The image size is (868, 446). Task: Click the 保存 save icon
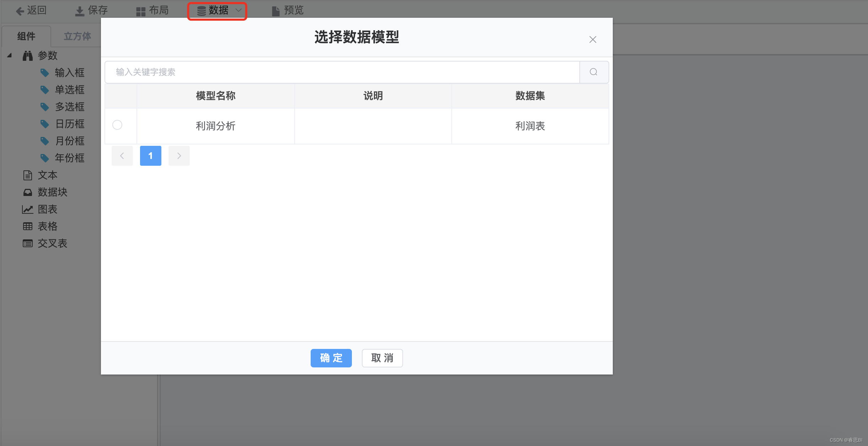tap(79, 10)
